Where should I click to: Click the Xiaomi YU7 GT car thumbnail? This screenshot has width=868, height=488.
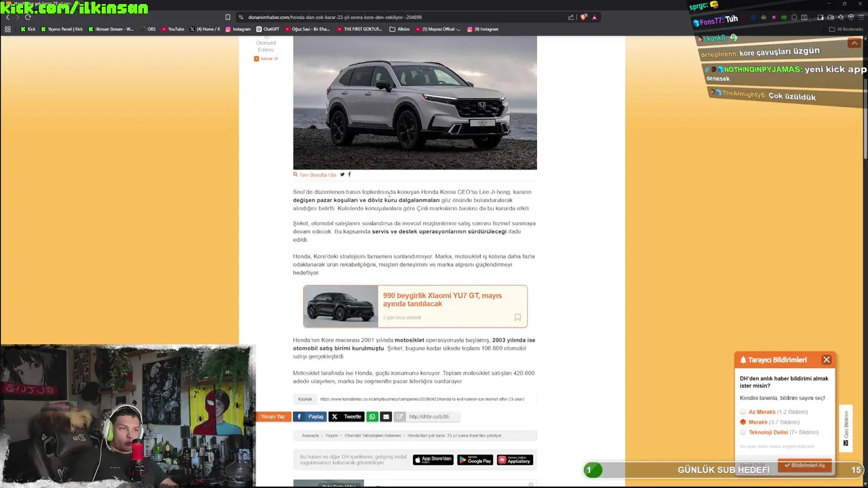(340, 306)
